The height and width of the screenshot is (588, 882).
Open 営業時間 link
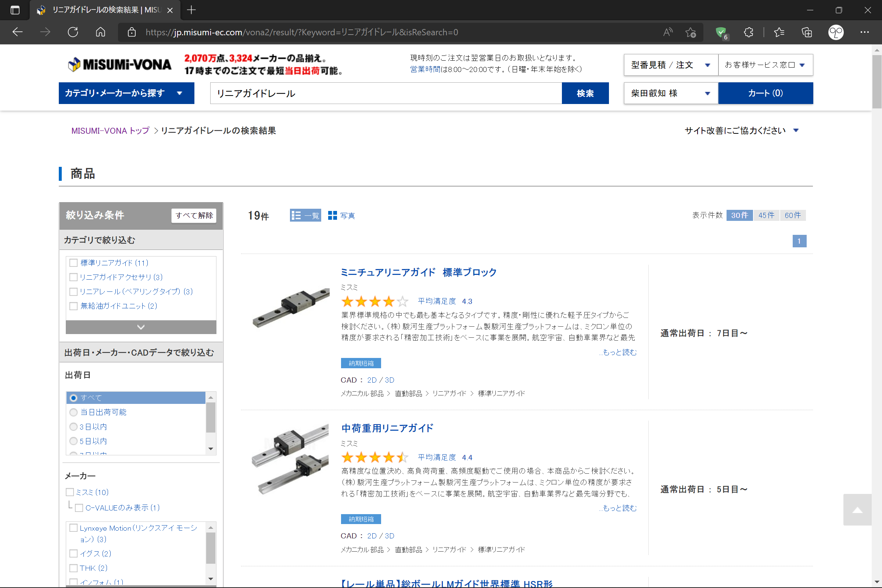(425, 69)
